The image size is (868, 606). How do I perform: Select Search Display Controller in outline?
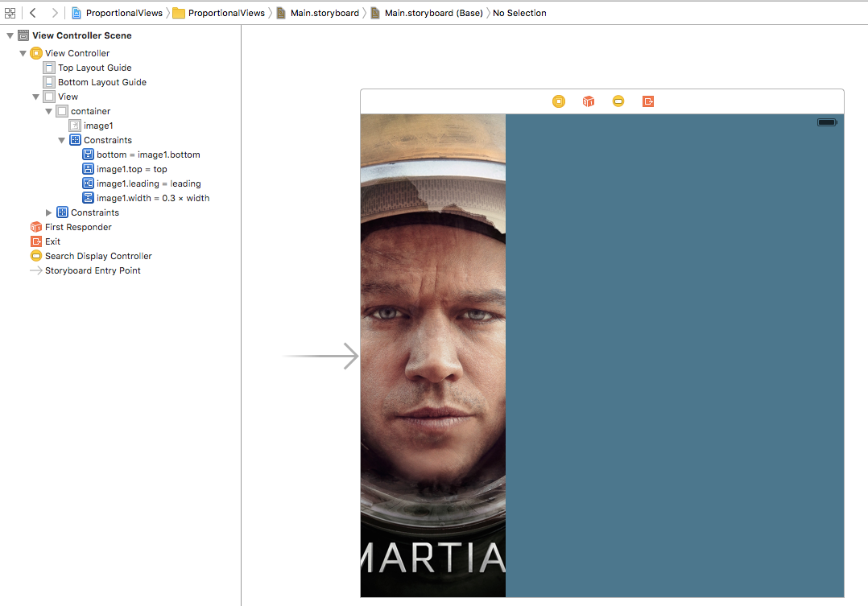121,256
